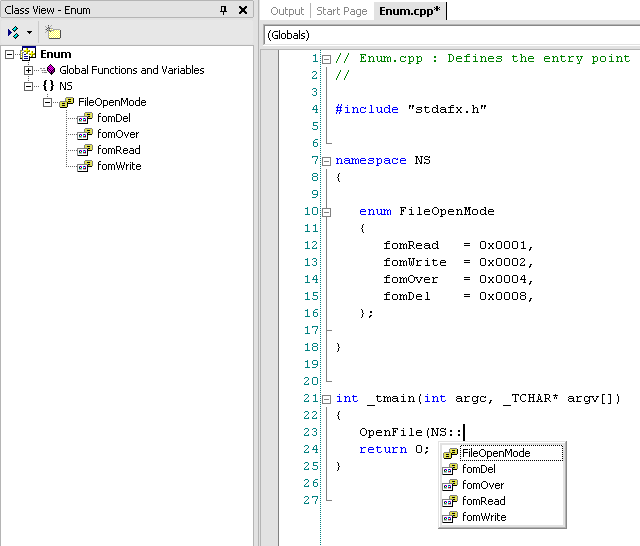Collapse the NS namespace tree node
Image resolution: width=640 pixels, height=546 pixels.
tap(28, 86)
